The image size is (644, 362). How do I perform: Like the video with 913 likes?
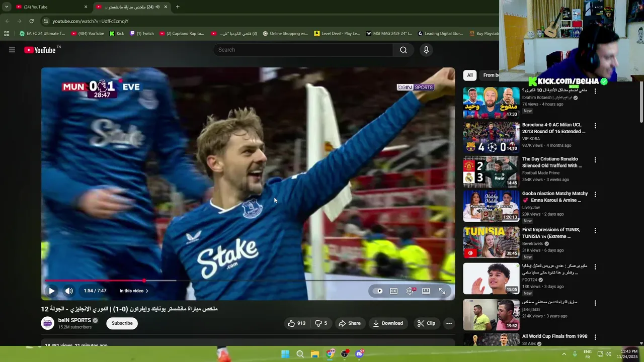coord(297,323)
